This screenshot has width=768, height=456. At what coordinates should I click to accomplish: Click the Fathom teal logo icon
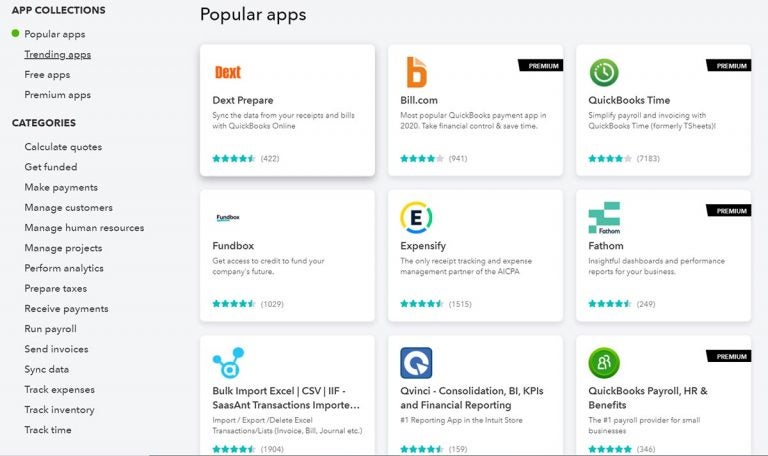click(604, 217)
